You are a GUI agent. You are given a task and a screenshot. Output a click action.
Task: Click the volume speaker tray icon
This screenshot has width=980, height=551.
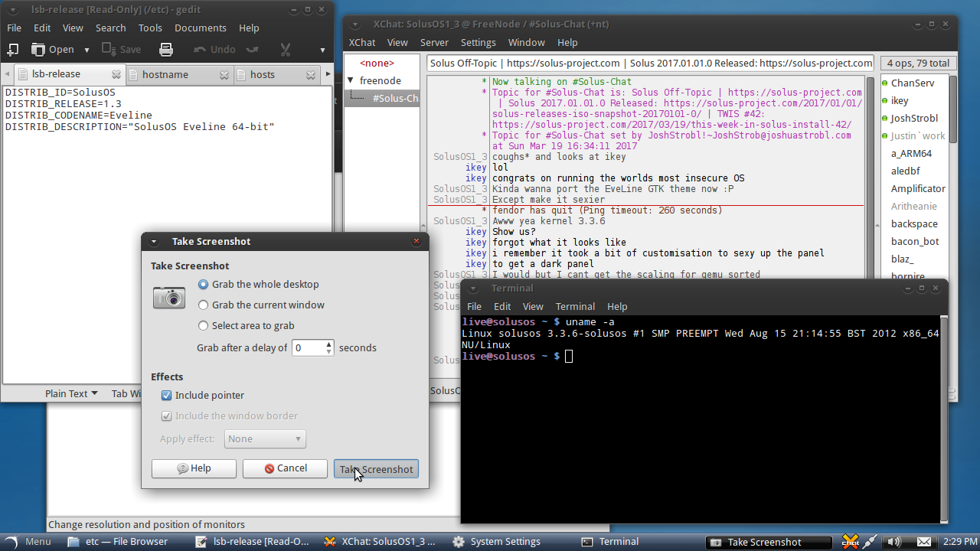(893, 542)
